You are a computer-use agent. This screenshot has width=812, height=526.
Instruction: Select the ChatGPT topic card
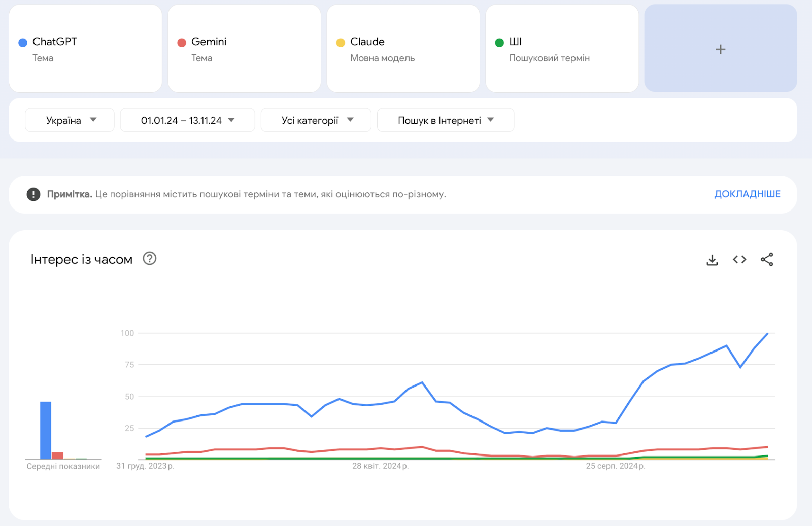point(85,49)
